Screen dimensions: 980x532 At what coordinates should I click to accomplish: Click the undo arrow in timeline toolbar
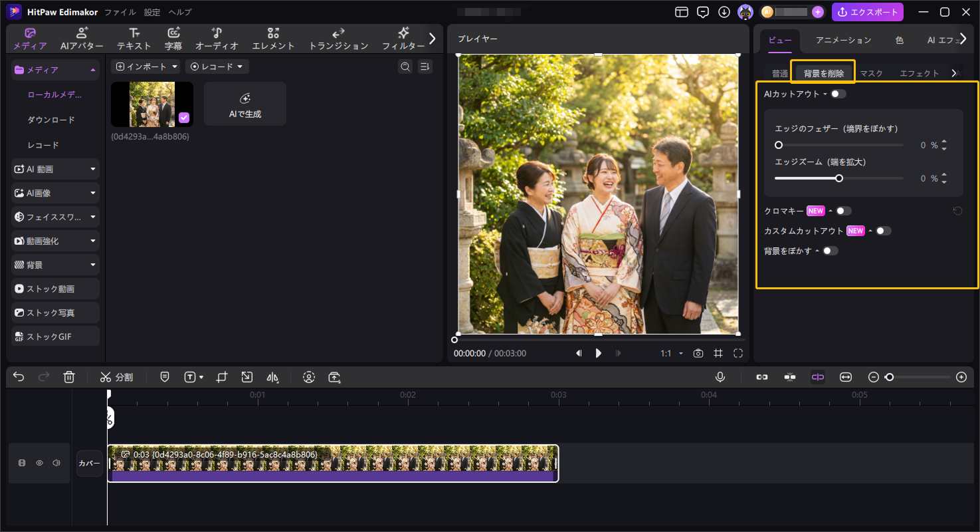(x=19, y=377)
